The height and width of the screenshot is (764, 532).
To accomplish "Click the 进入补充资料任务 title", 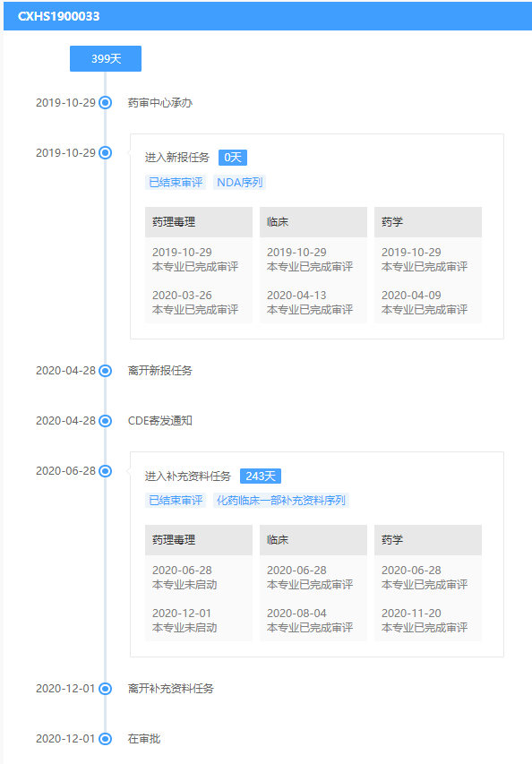I will coord(187,476).
